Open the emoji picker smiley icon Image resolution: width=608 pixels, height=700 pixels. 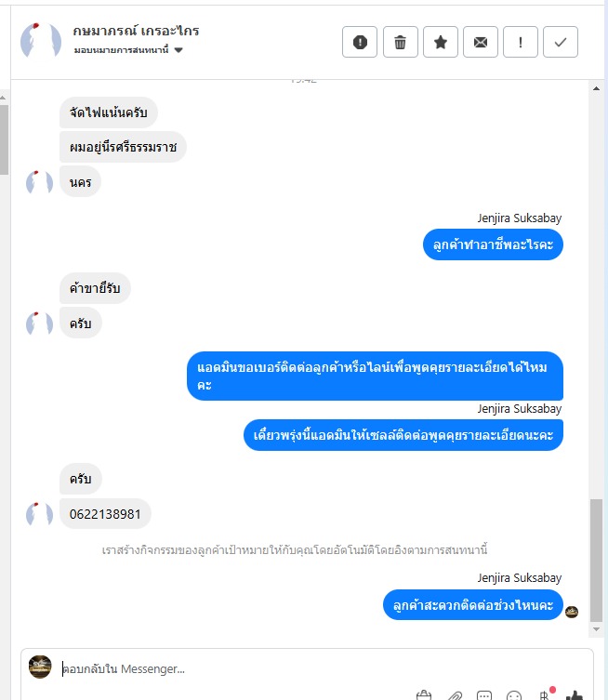(x=514, y=695)
